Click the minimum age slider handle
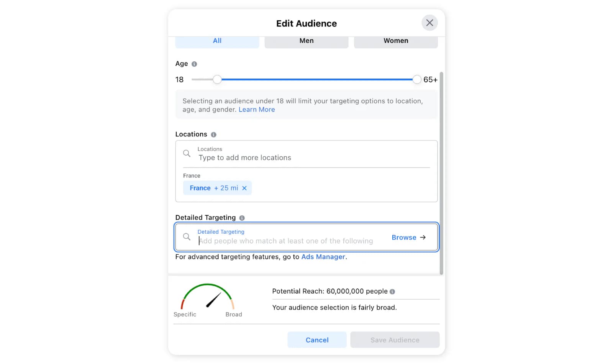 click(217, 80)
